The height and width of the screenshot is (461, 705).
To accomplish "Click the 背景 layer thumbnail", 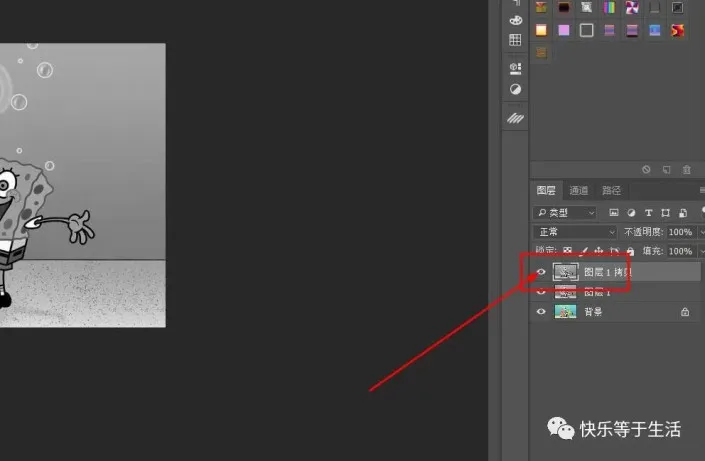I will click(565, 311).
